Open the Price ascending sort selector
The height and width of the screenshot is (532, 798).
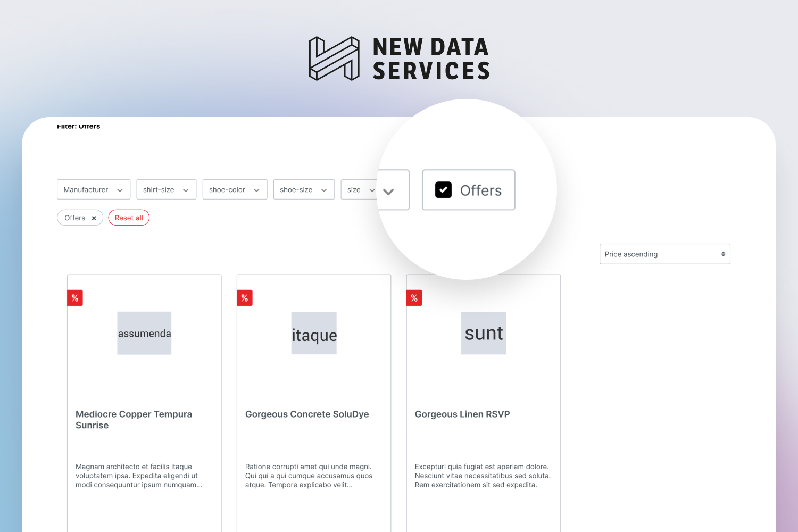pos(665,254)
